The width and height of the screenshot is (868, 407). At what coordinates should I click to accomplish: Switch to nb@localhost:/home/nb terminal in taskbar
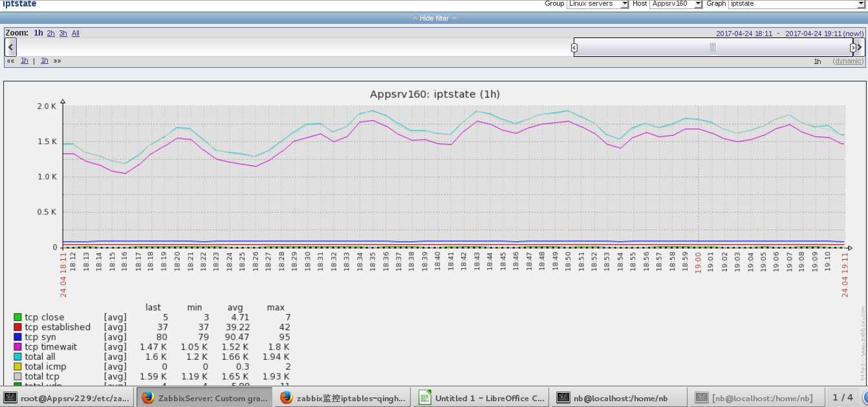(x=620, y=398)
